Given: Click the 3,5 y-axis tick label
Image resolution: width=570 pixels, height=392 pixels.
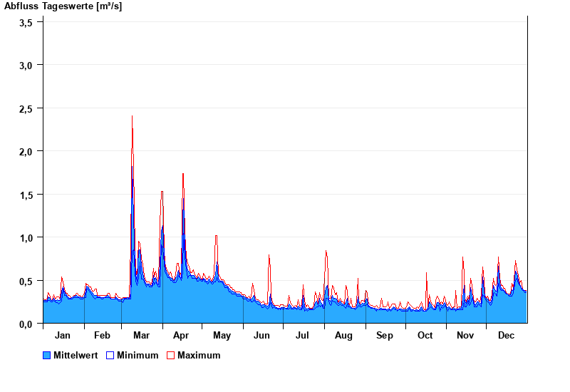Looking at the screenshot, I should point(26,22).
